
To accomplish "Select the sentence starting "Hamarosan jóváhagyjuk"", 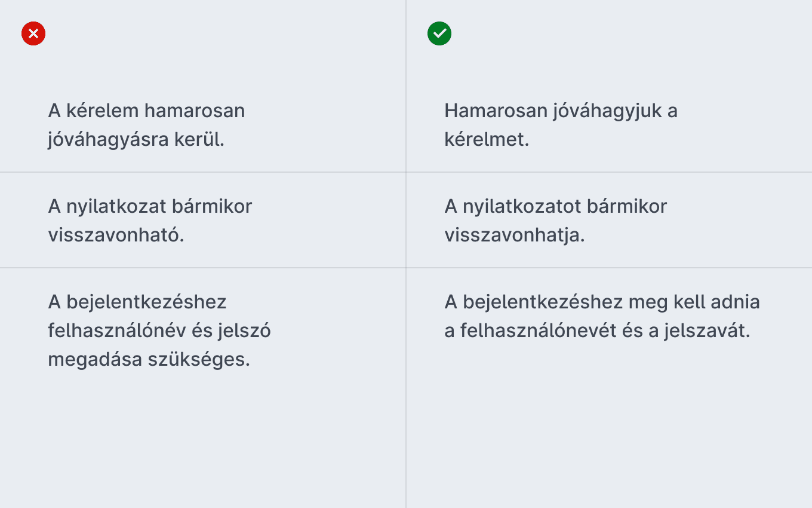I will (561, 125).
